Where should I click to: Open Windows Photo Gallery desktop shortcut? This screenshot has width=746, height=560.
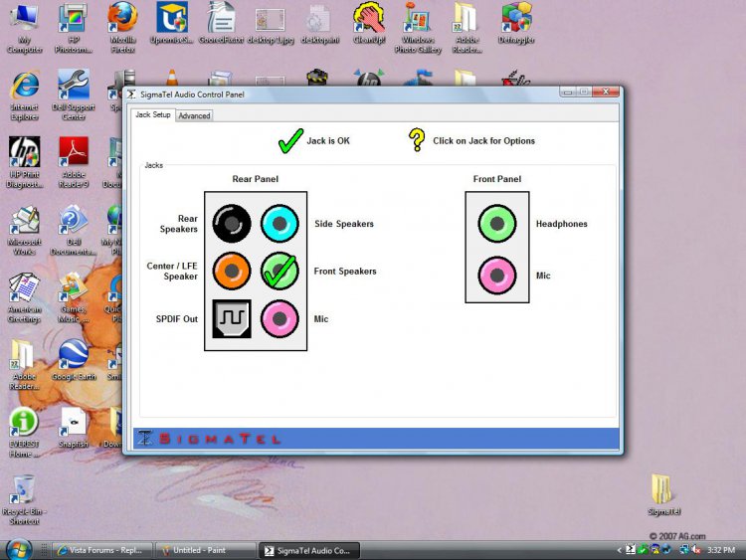pos(418,28)
